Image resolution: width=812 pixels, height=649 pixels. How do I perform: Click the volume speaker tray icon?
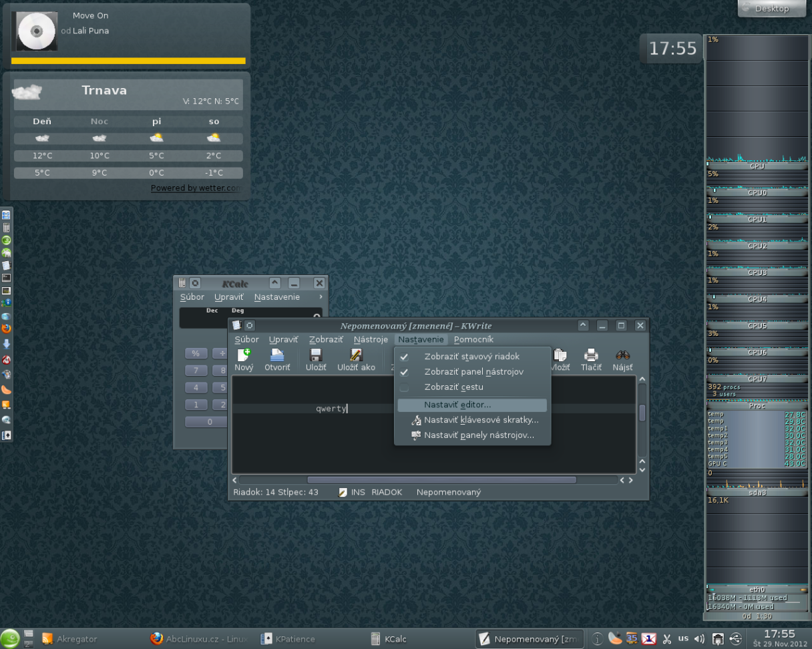(x=699, y=638)
